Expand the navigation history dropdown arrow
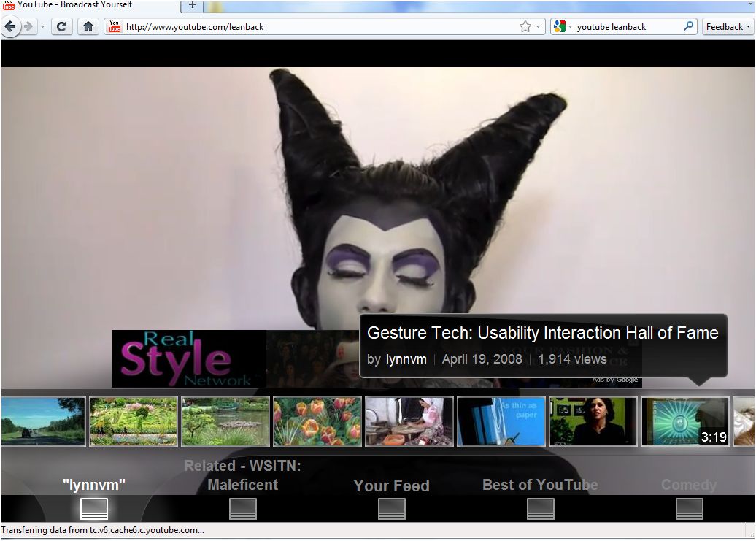 (x=42, y=26)
